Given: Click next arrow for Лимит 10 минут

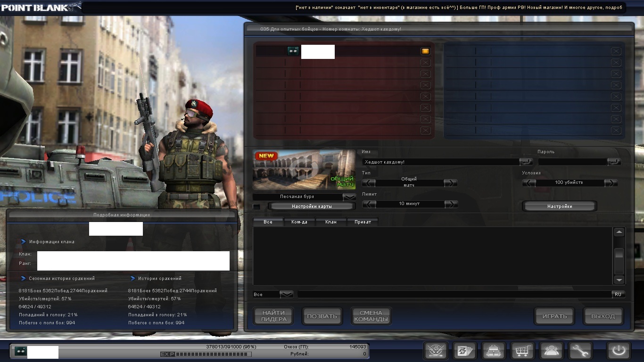Looking at the screenshot, I should [451, 204].
